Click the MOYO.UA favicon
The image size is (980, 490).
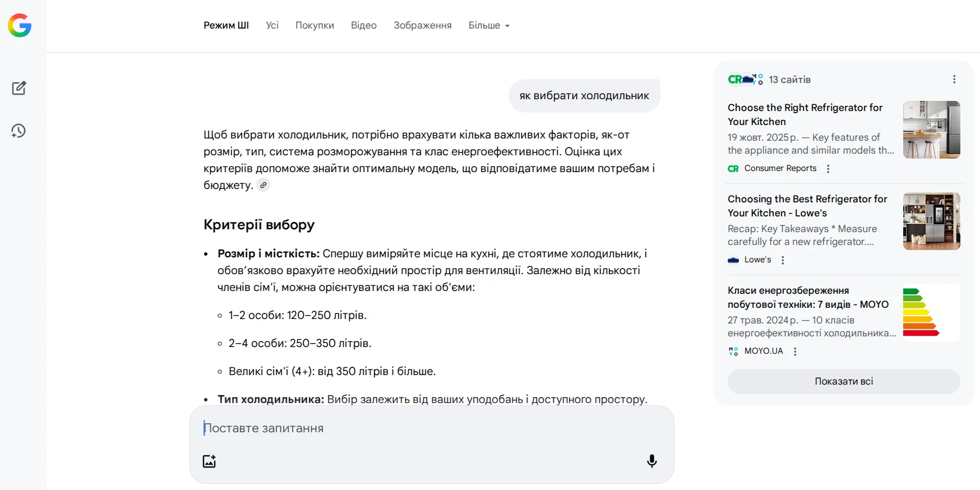coord(733,352)
